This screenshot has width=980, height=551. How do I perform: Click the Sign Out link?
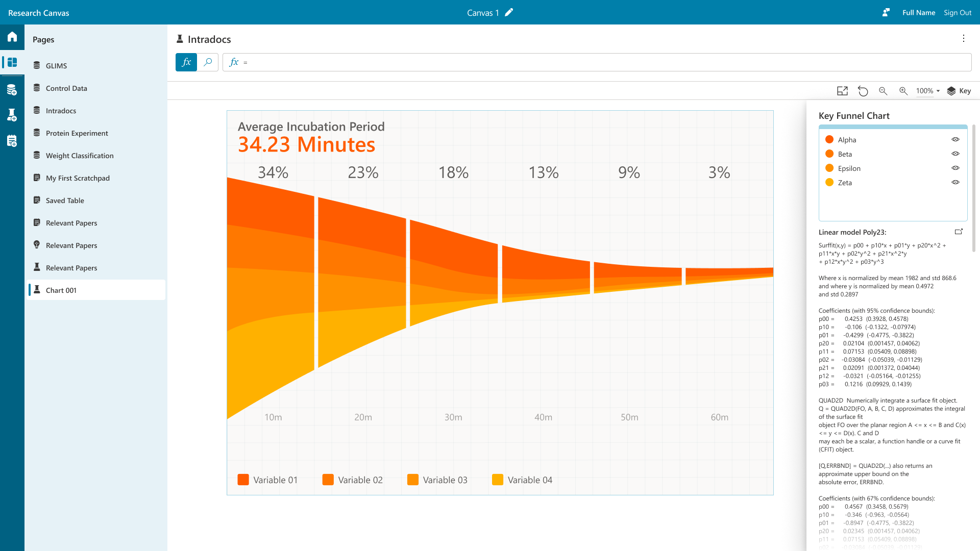coord(958,13)
